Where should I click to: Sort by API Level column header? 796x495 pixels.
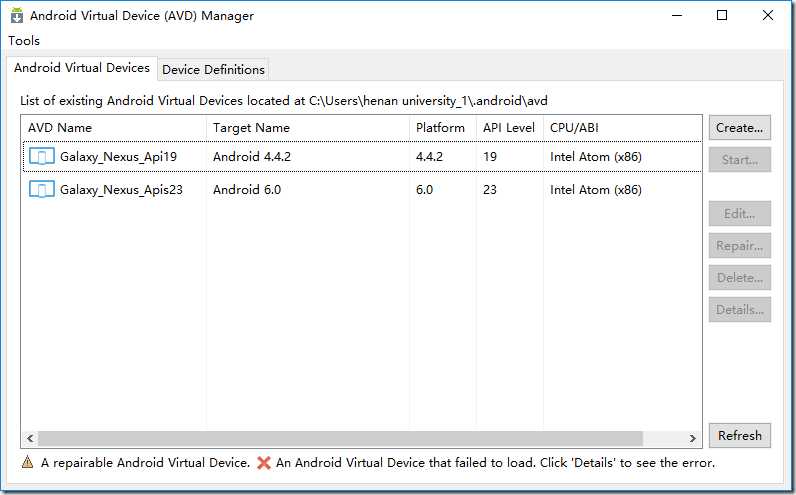(x=510, y=128)
